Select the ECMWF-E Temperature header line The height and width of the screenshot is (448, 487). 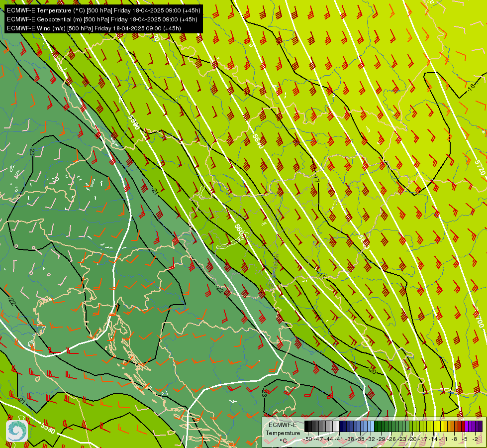coord(103,10)
